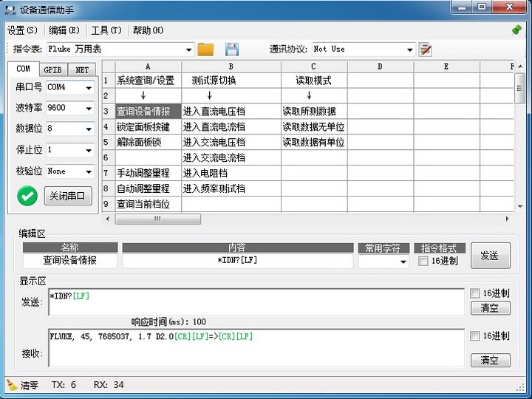
Task: Select cell 查询当前档位
Action: [x=149, y=204]
